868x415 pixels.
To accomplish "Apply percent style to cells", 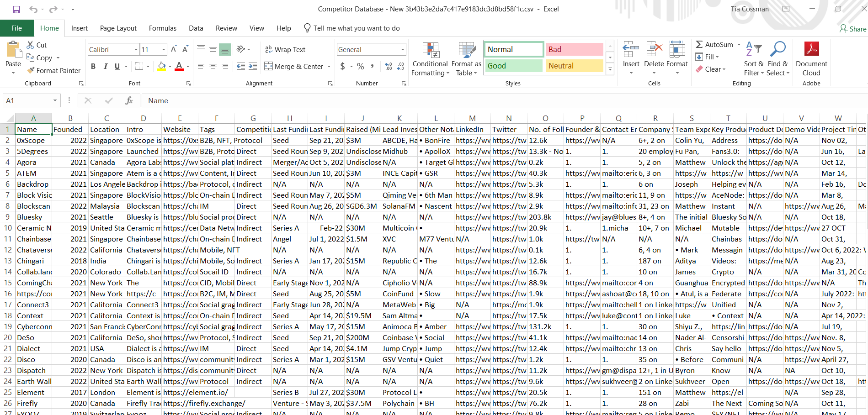I will [361, 66].
